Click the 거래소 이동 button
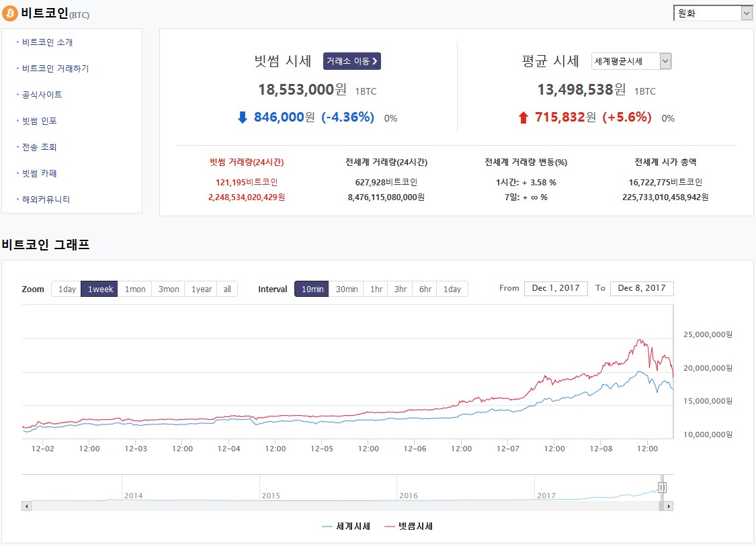Screen dimensions: 756x546 pyautogui.click(x=352, y=61)
